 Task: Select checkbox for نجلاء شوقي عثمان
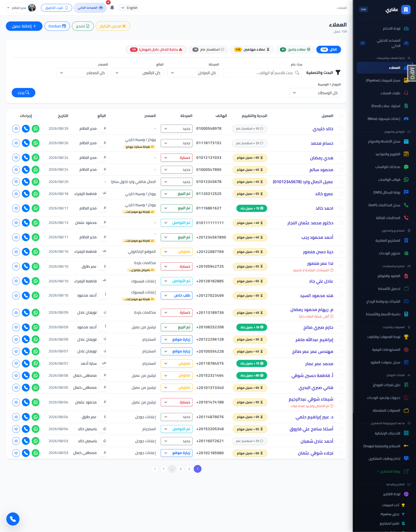(x=341, y=453)
